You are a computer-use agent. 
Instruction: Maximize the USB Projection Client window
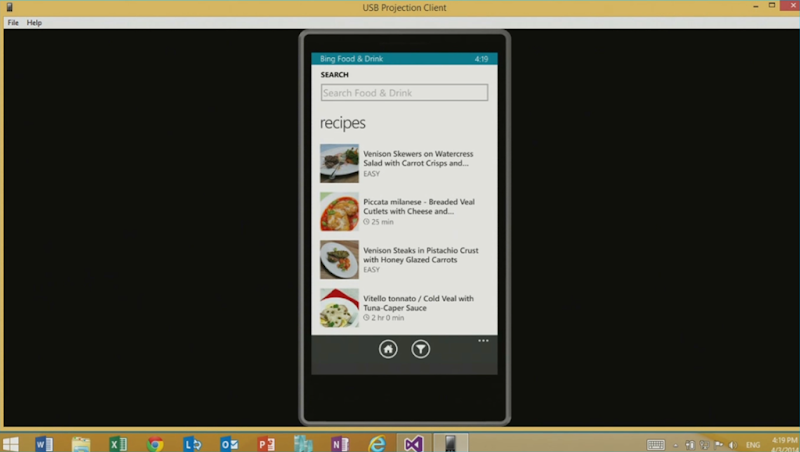772,6
